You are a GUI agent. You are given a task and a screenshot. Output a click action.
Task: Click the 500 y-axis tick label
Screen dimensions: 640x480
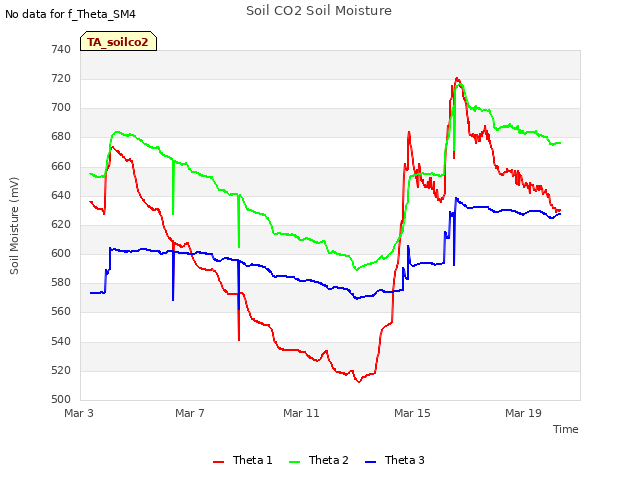click(x=61, y=399)
